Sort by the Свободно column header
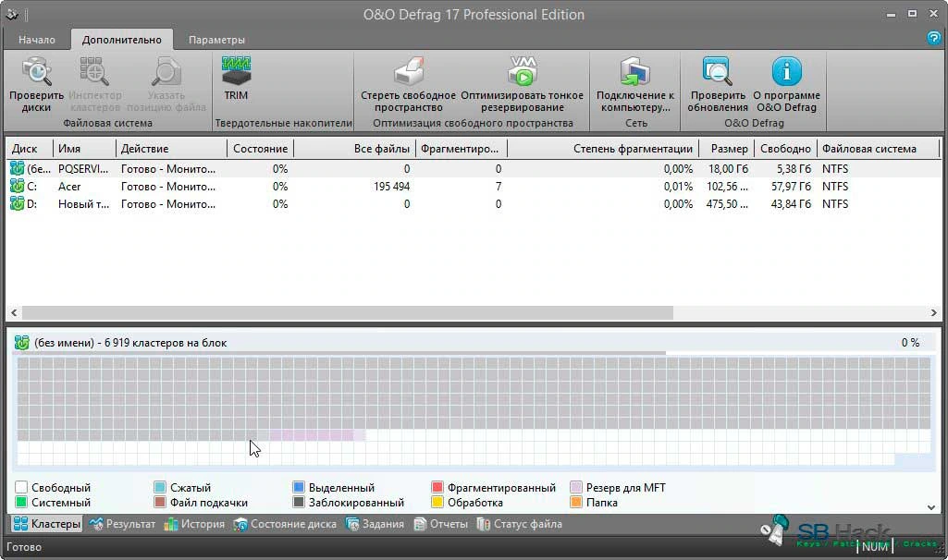This screenshot has width=948, height=560. pos(785,149)
